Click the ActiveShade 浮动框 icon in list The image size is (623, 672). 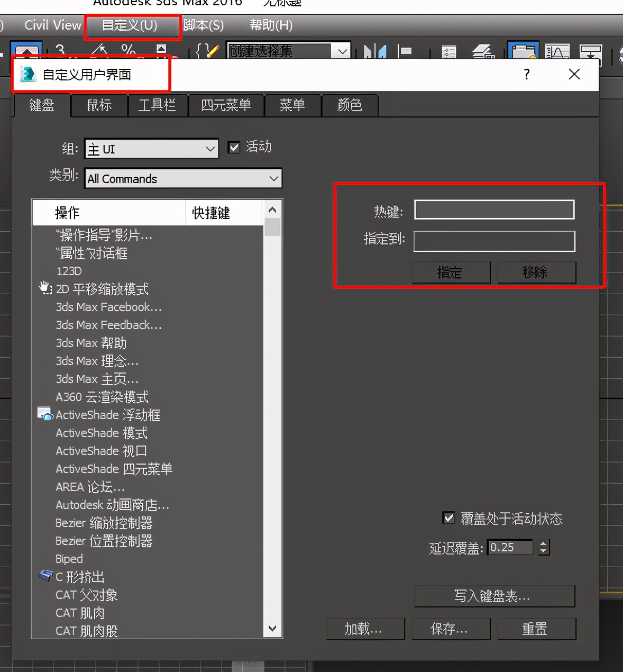pyautogui.click(x=44, y=414)
